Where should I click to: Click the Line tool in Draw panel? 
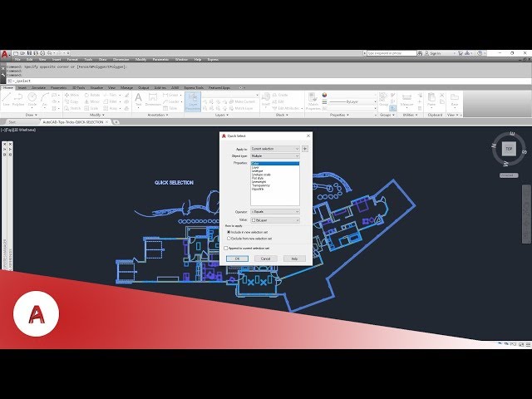tap(7, 99)
